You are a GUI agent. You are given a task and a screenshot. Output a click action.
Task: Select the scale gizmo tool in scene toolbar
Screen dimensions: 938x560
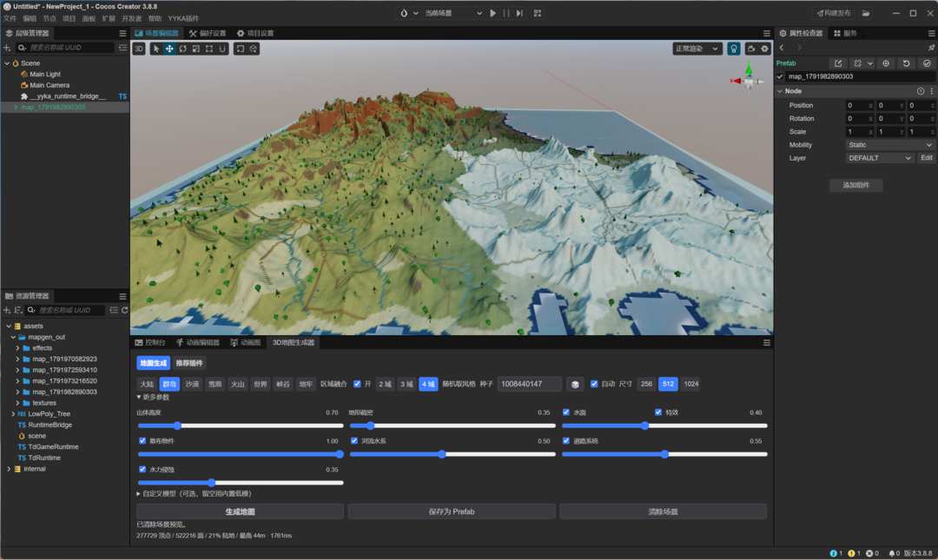coord(196,49)
